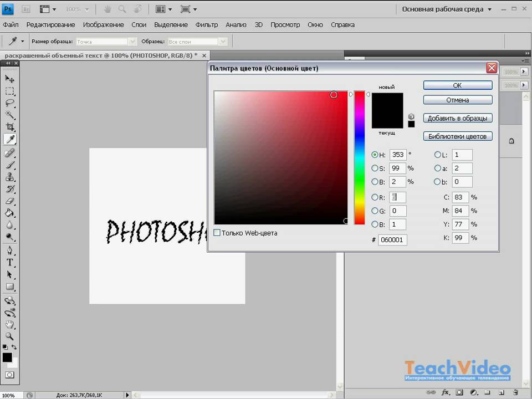Select the L lightness radio button

(x=438, y=155)
